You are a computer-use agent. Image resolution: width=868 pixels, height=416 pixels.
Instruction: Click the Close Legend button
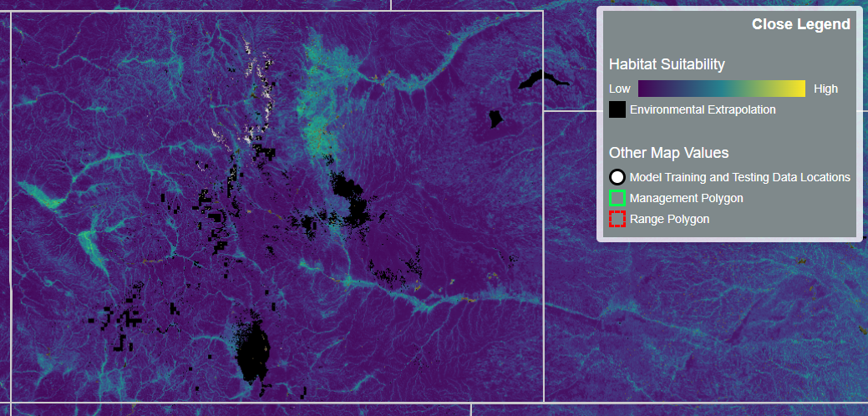point(800,24)
